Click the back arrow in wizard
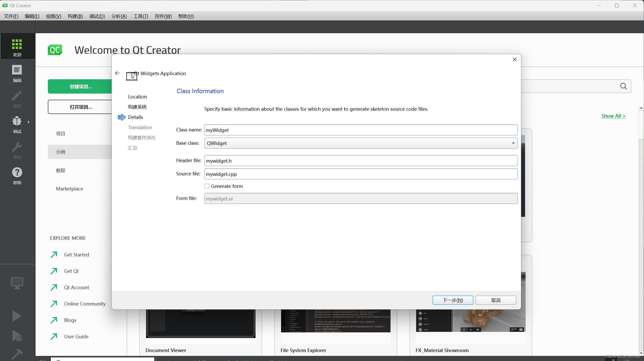Image resolution: width=644 pixels, height=361 pixels. point(117,73)
